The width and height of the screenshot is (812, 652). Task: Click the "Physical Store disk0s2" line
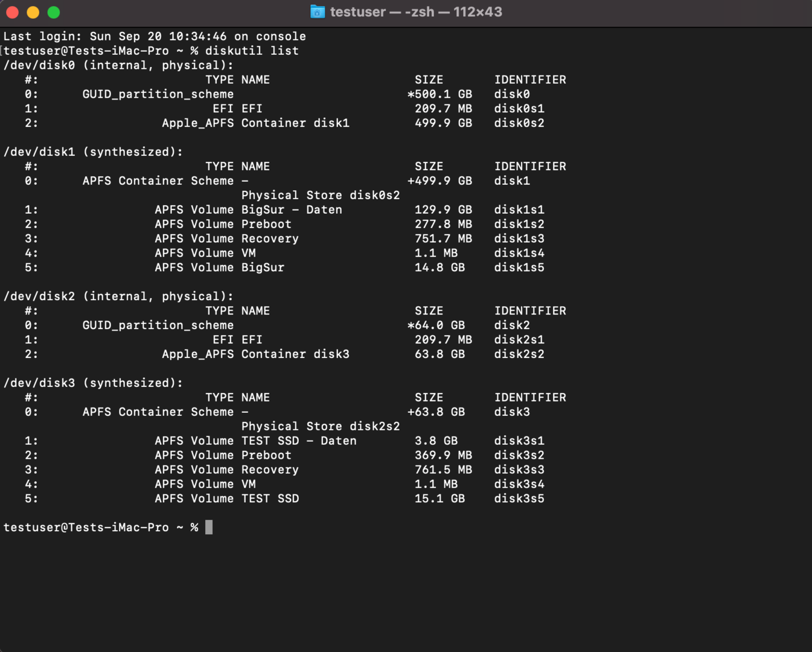(321, 196)
